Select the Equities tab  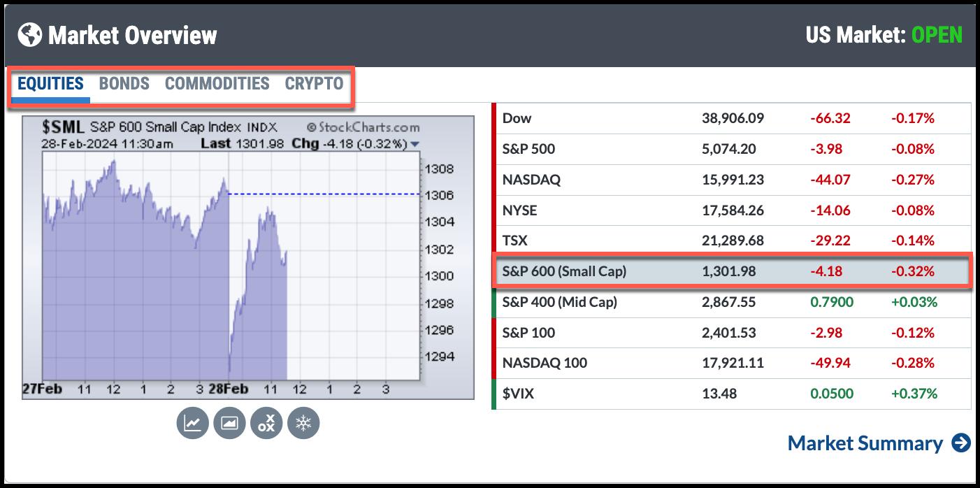[x=50, y=84]
